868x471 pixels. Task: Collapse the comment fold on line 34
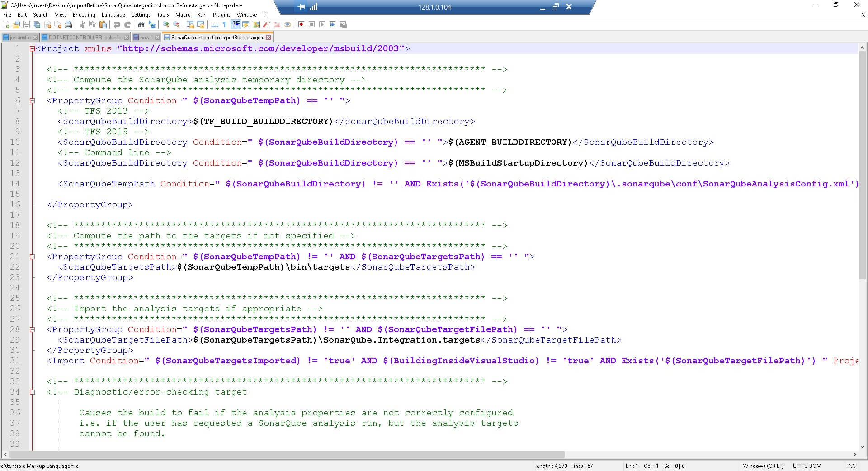tap(32, 392)
